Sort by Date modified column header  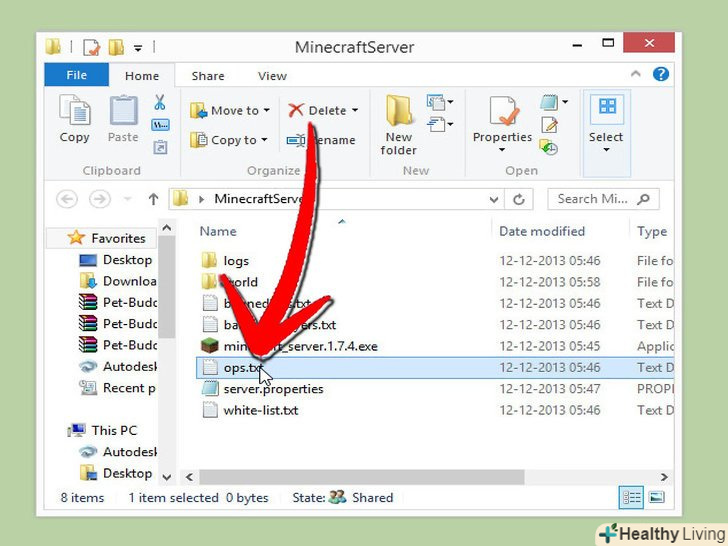[542, 231]
